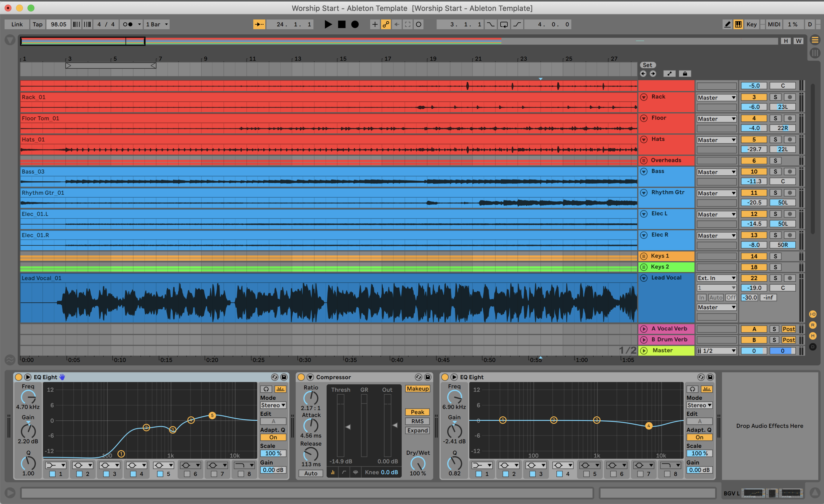Toggle the Rack track activator numbered 3
This screenshot has width=824, height=504.
point(754,97)
